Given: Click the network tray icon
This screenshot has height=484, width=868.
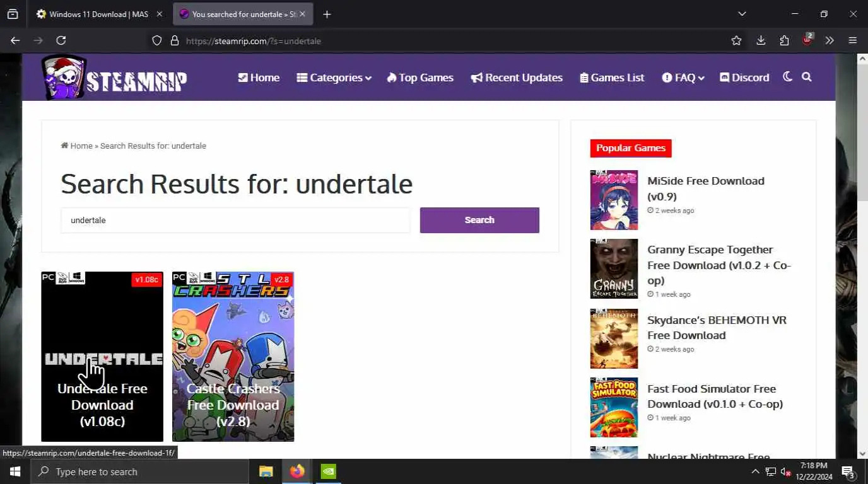Looking at the screenshot, I should click(x=770, y=471).
